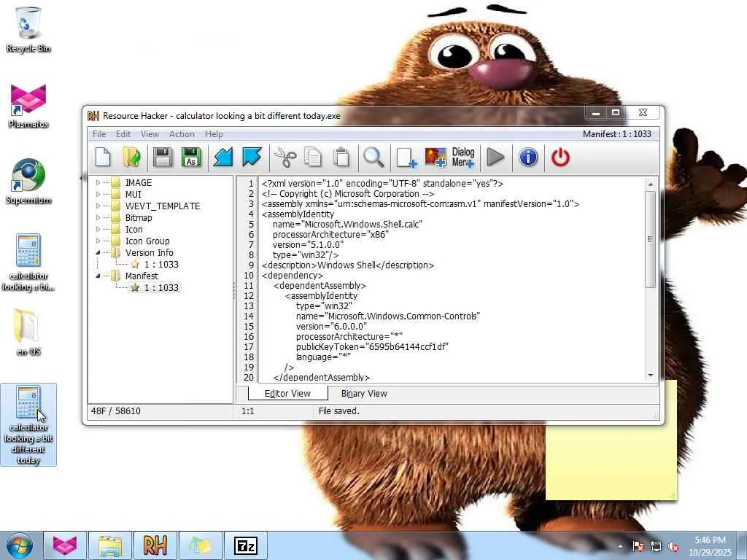Expand the IMAGE tree folder arrow
Image resolution: width=747 pixels, height=560 pixels.
pos(98,182)
